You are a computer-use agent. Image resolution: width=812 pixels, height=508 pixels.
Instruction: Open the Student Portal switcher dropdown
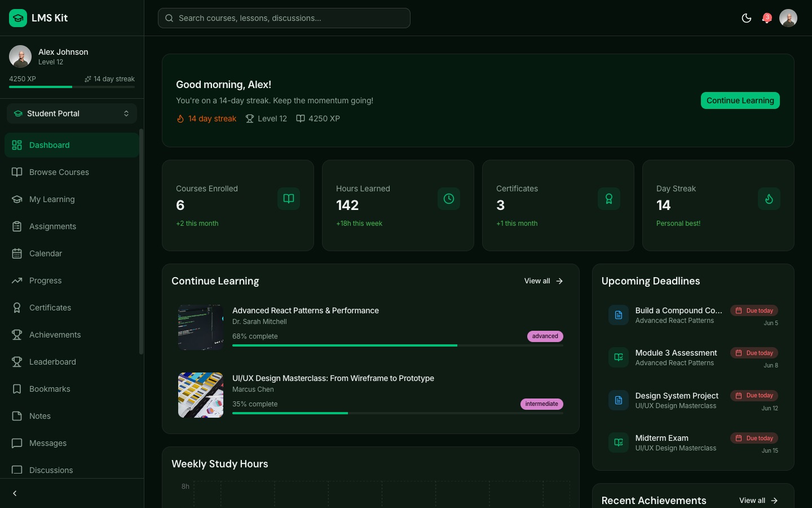point(72,113)
